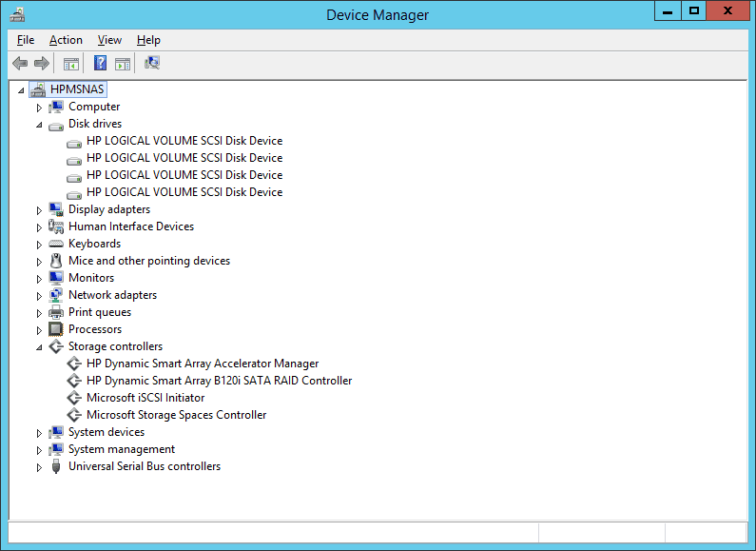The height and width of the screenshot is (551, 756).
Task: Click the HPMSNAS root computer icon
Action: pos(38,89)
